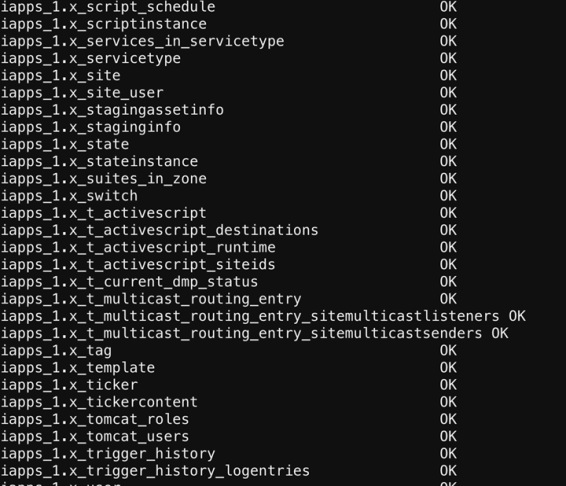Click the iapps_1.x_servicetype table name
Viewport: 566px width, 486px height.
pos(91,58)
